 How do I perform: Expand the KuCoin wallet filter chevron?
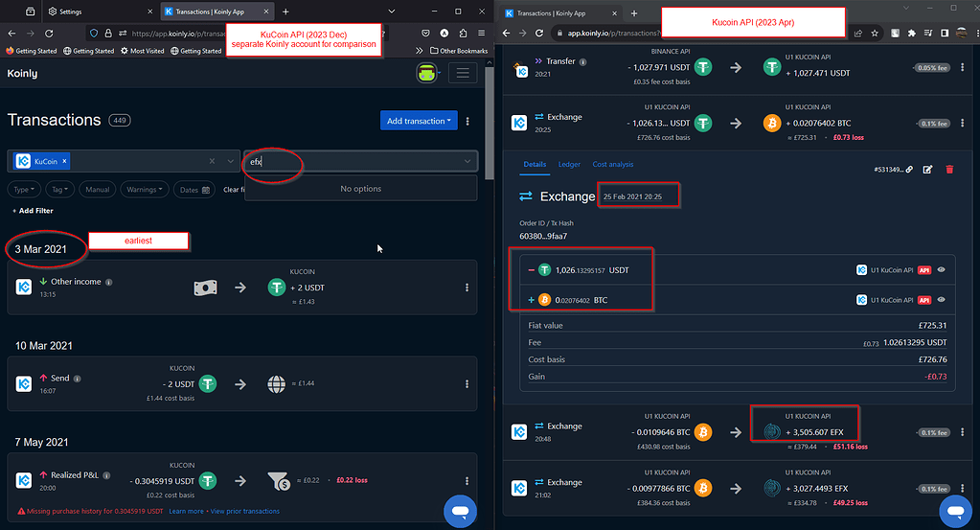231,161
